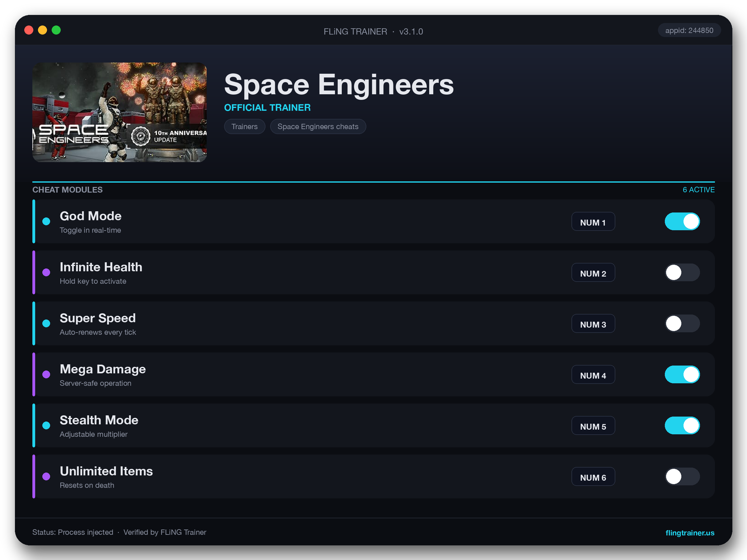747x560 pixels.
Task: Select the Infinite Health title text
Action: point(101,267)
